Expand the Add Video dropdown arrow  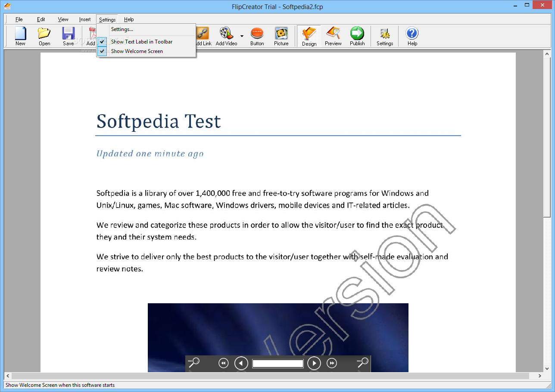[242, 36]
